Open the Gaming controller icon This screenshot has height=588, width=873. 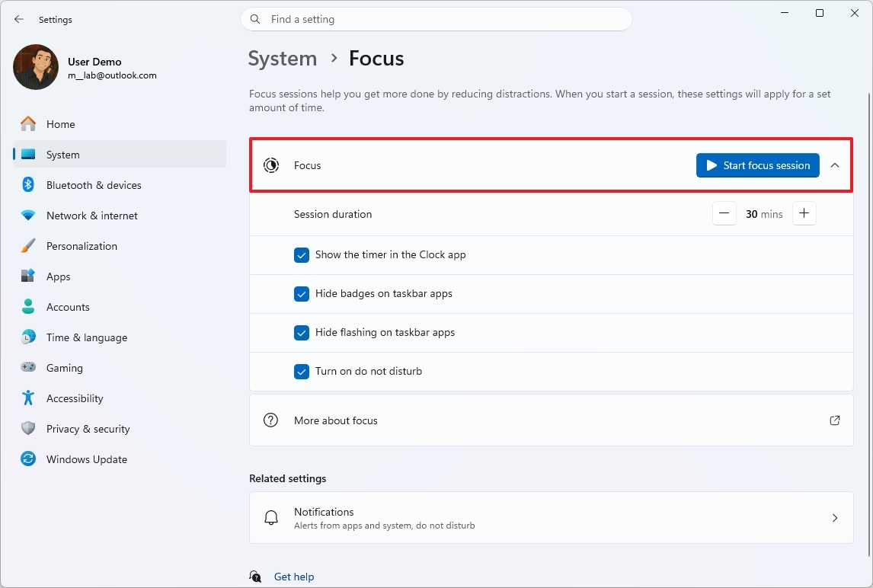click(27, 367)
